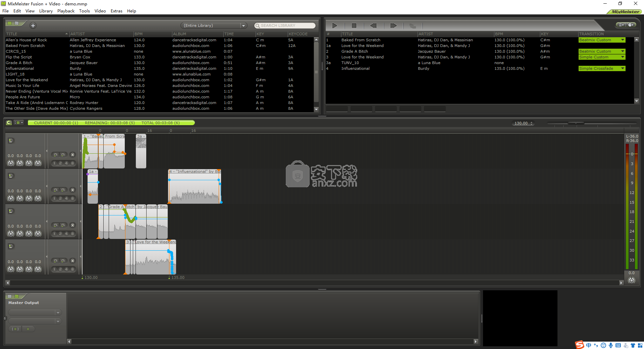Open the Extras menu
The width and height of the screenshot is (644, 349).
pos(116,11)
